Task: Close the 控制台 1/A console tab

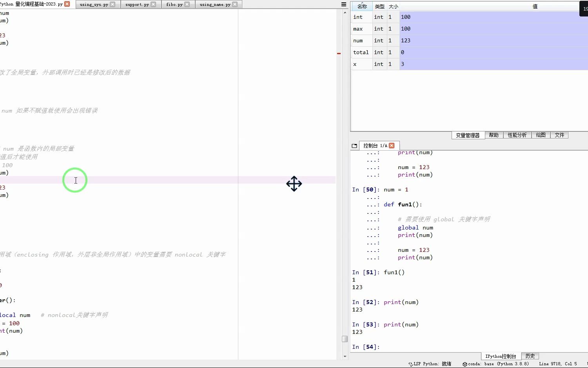Action: point(392,146)
